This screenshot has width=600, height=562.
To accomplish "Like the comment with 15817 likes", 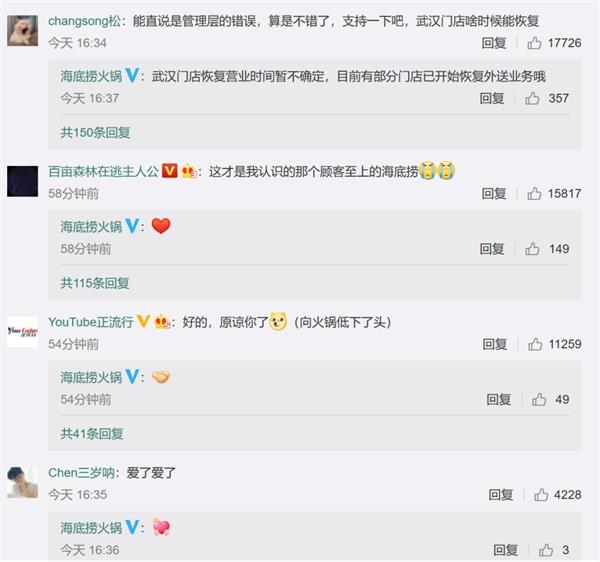I will coord(534,194).
